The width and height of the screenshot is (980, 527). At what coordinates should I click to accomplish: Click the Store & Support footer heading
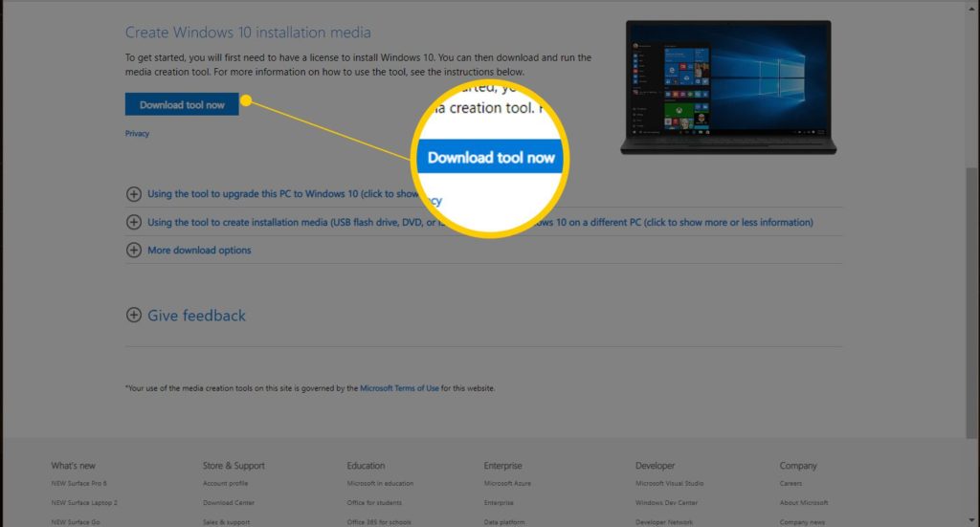pyautogui.click(x=234, y=466)
